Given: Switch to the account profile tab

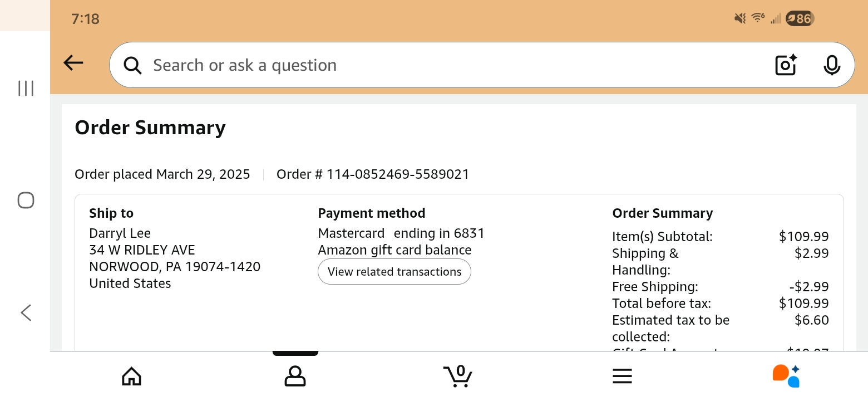Looking at the screenshot, I should pyautogui.click(x=295, y=376).
